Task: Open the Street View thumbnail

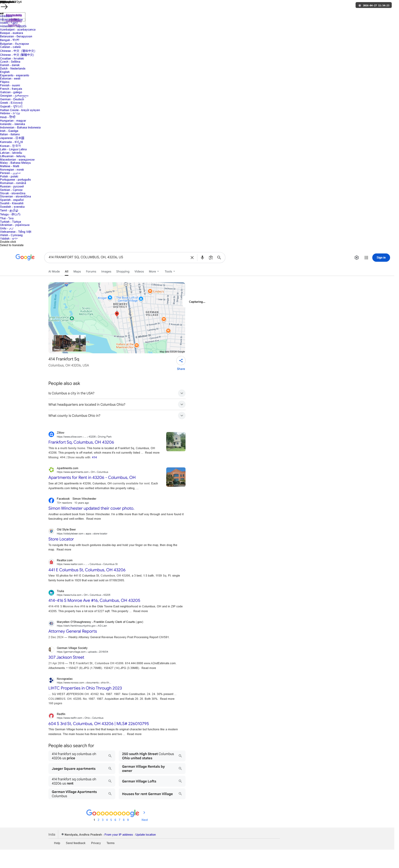Action: 69,343
